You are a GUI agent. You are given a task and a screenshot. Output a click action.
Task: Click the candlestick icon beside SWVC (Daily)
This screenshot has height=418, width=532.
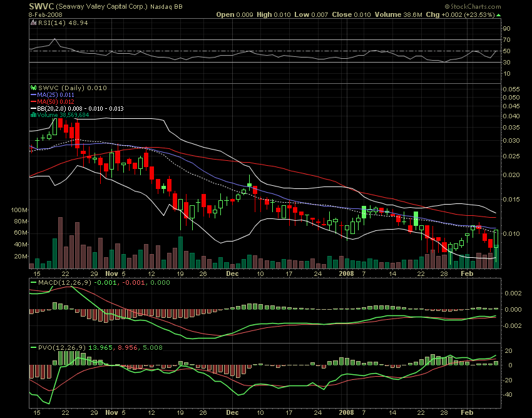coord(34,88)
